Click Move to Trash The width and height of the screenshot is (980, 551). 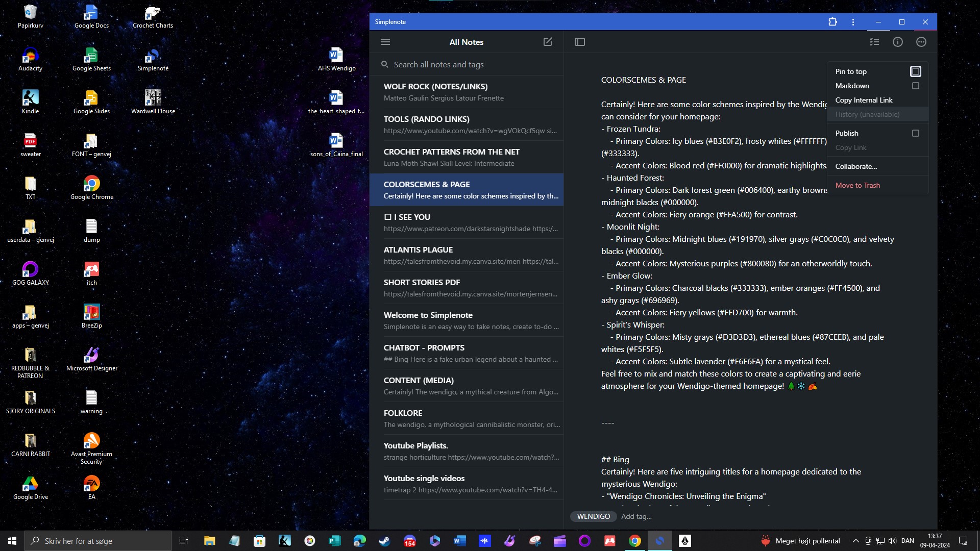click(x=857, y=185)
